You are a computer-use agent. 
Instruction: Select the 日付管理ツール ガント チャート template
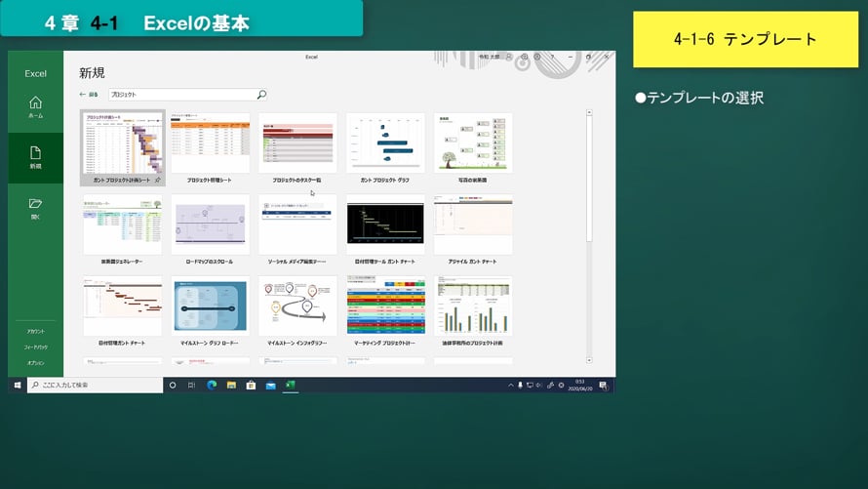(x=385, y=228)
